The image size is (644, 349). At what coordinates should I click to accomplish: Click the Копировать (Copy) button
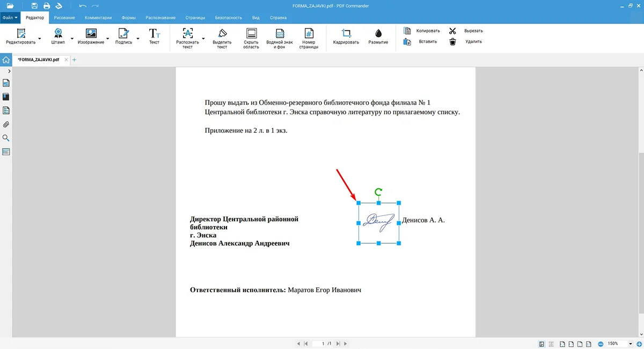(x=422, y=31)
